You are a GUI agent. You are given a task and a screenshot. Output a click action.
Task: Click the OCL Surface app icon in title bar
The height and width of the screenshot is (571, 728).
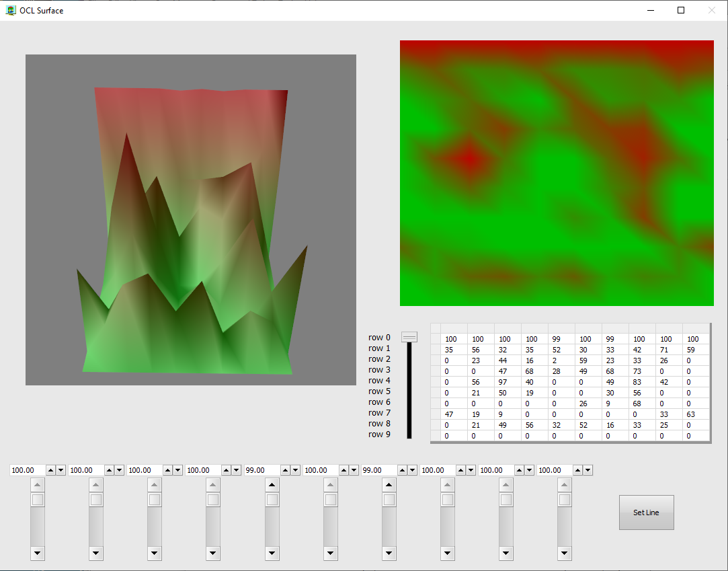pyautogui.click(x=11, y=10)
